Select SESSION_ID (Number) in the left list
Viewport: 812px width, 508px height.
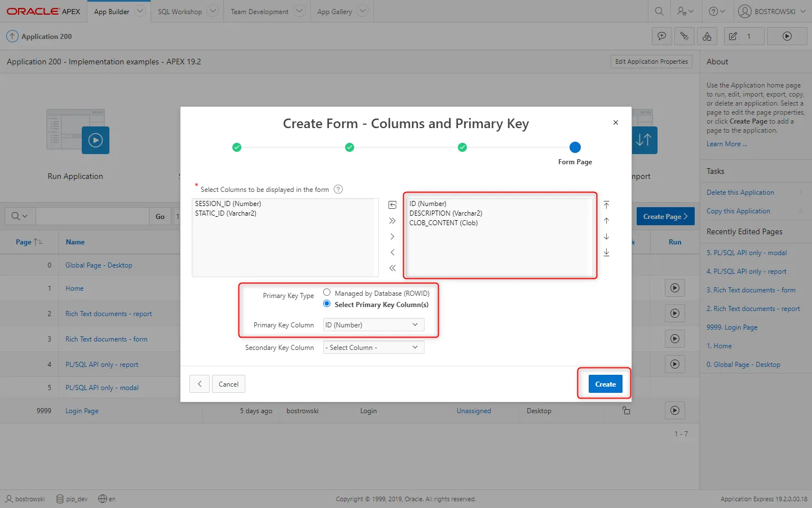click(228, 204)
